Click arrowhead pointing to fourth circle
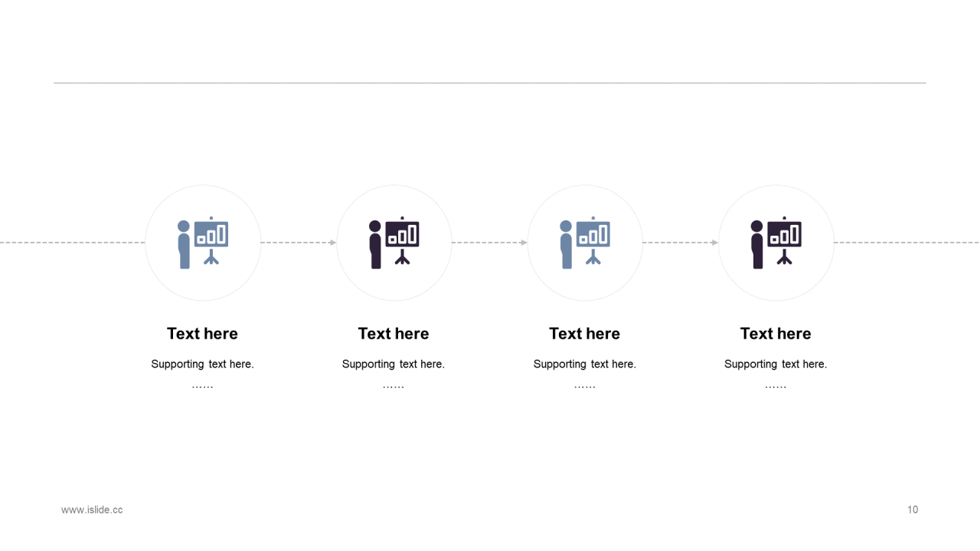The image size is (980, 551). click(x=715, y=243)
